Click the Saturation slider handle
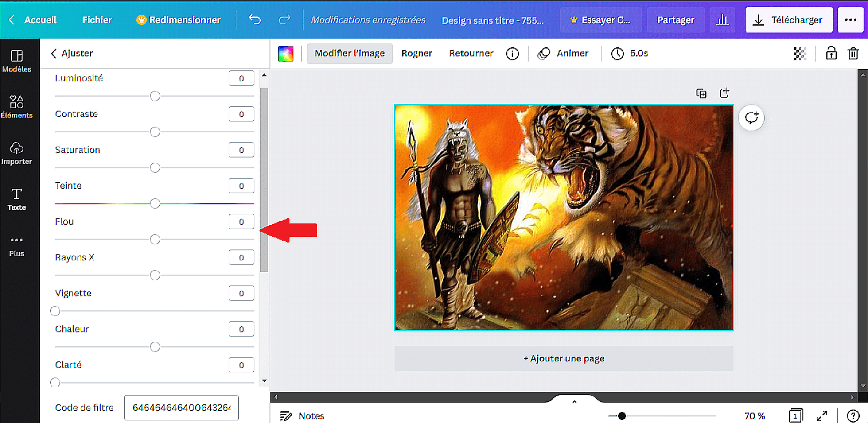868x423 pixels. click(155, 167)
